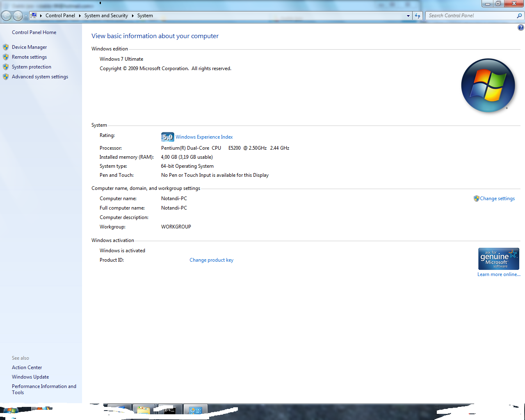The image size is (525, 420).
Task: Click the 5,9 rating score badge
Action: click(168, 137)
